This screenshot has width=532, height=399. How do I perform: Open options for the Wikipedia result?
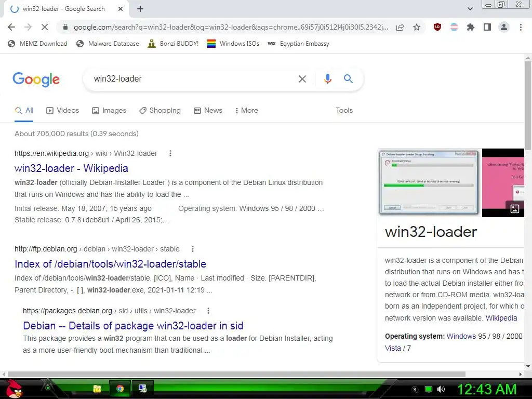(170, 153)
